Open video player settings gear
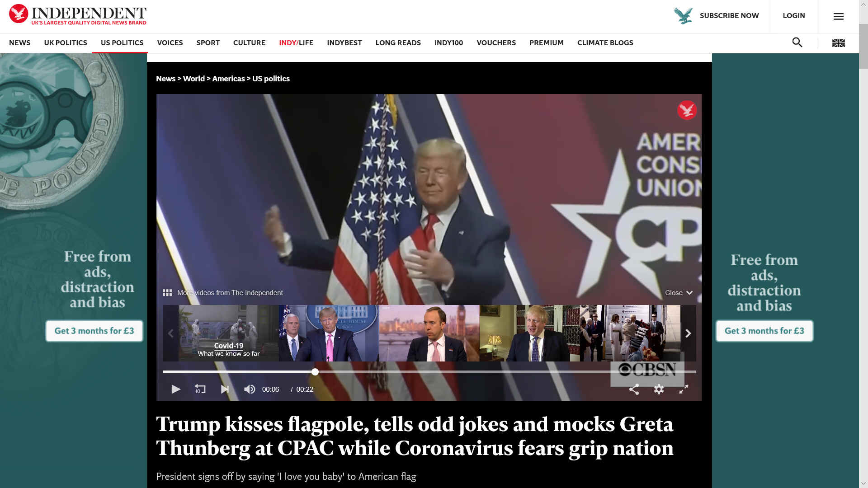 pyautogui.click(x=659, y=389)
